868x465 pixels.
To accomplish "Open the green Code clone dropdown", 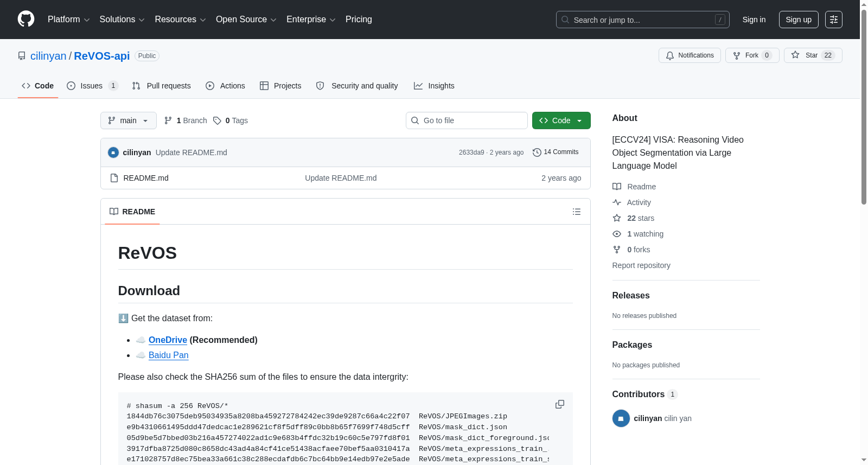I will click(x=561, y=120).
